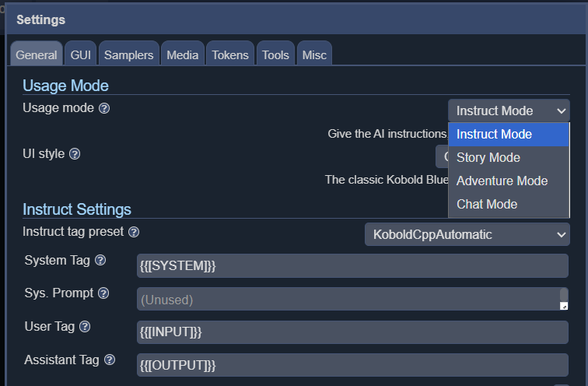Click the System Tag help icon
This screenshot has width=588, height=386.
[x=100, y=261]
